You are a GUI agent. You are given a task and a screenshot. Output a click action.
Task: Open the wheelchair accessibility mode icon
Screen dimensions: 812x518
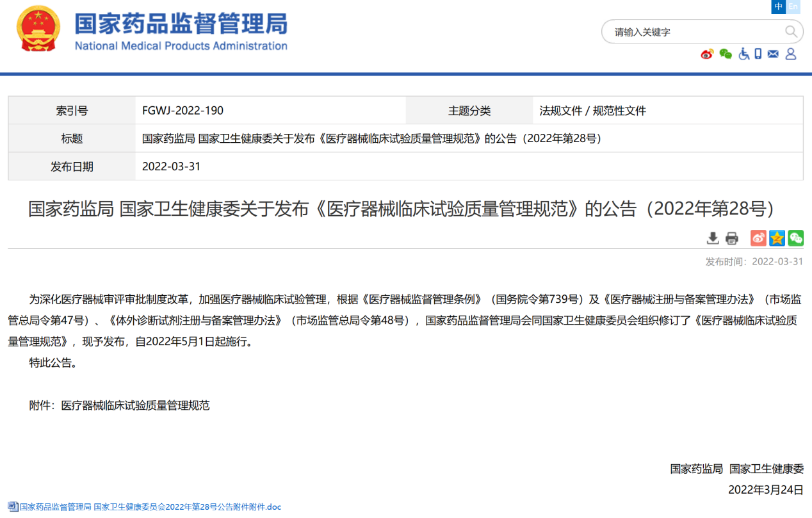(x=743, y=54)
